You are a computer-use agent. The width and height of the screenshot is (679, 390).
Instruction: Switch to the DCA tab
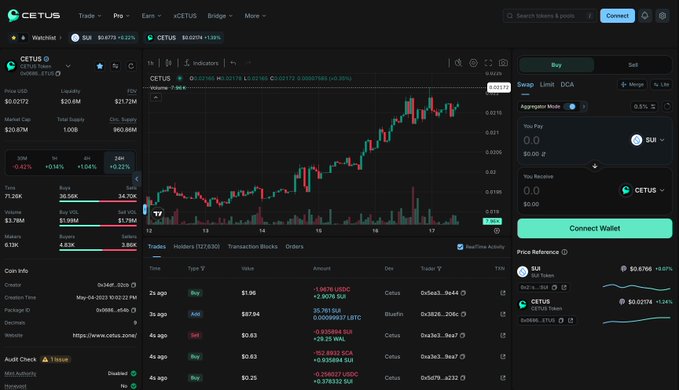tap(567, 84)
